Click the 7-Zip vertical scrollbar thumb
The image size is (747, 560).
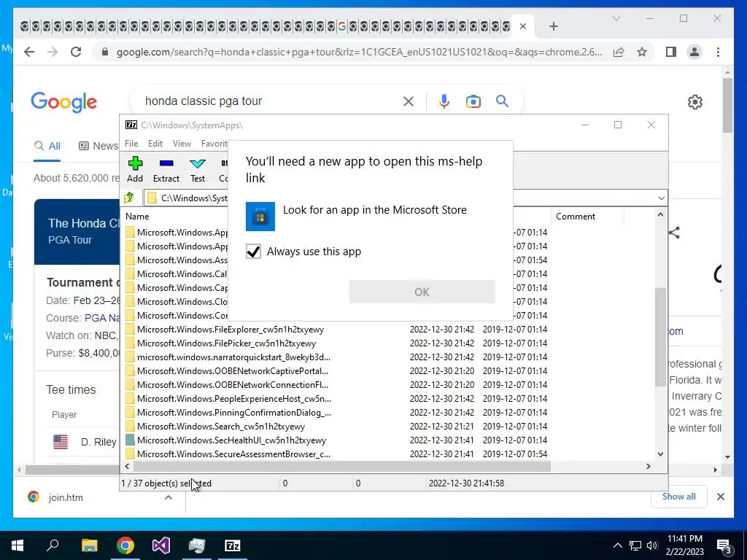[x=660, y=337]
